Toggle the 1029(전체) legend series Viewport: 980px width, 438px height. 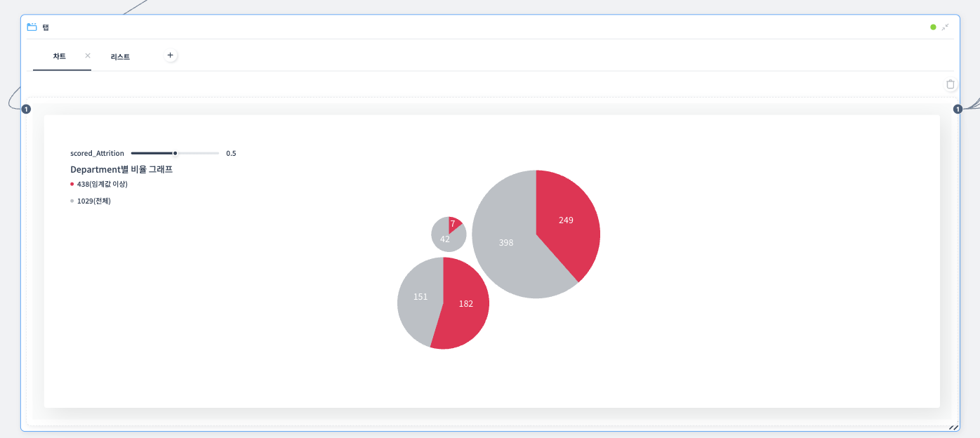(93, 201)
